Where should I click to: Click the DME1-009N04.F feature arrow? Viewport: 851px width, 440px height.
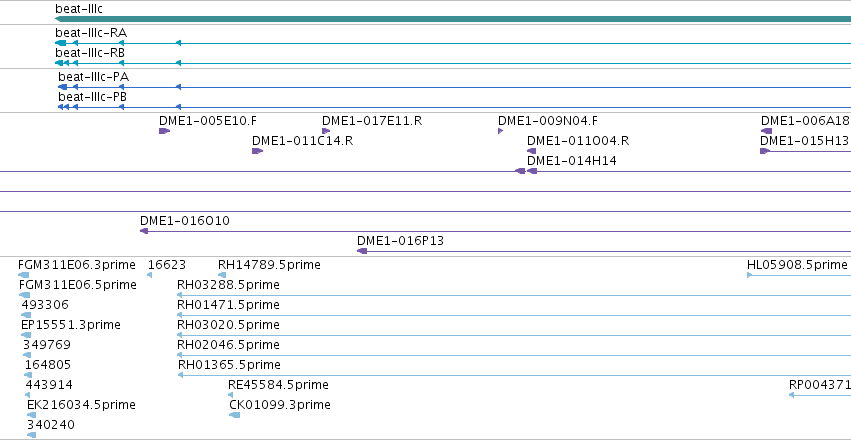[500, 131]
